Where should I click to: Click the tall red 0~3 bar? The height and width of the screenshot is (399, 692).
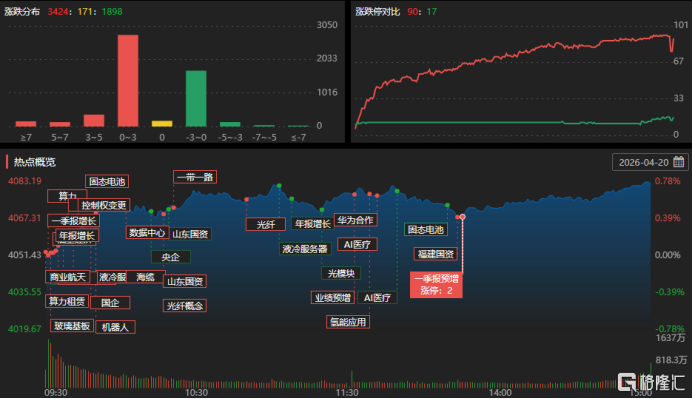tap(128, 81)
